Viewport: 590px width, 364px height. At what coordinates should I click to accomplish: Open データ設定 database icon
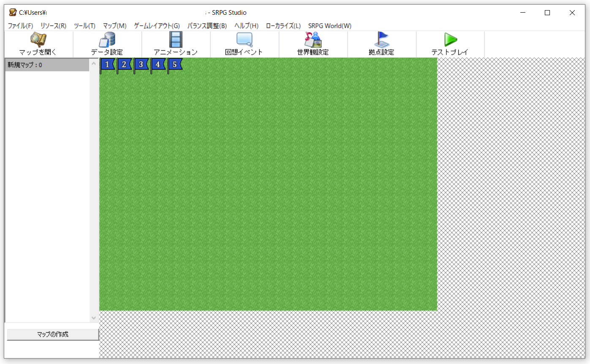pos(107,40)
